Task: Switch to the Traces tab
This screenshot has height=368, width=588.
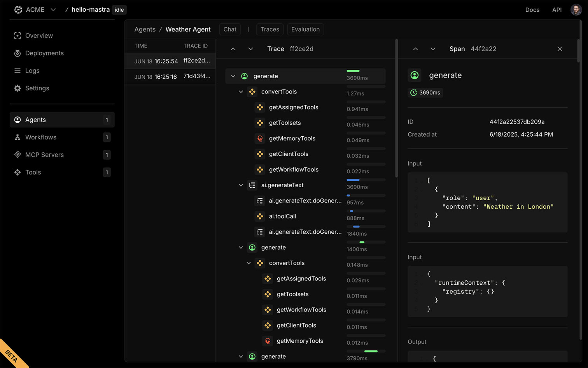Action: 269,29
